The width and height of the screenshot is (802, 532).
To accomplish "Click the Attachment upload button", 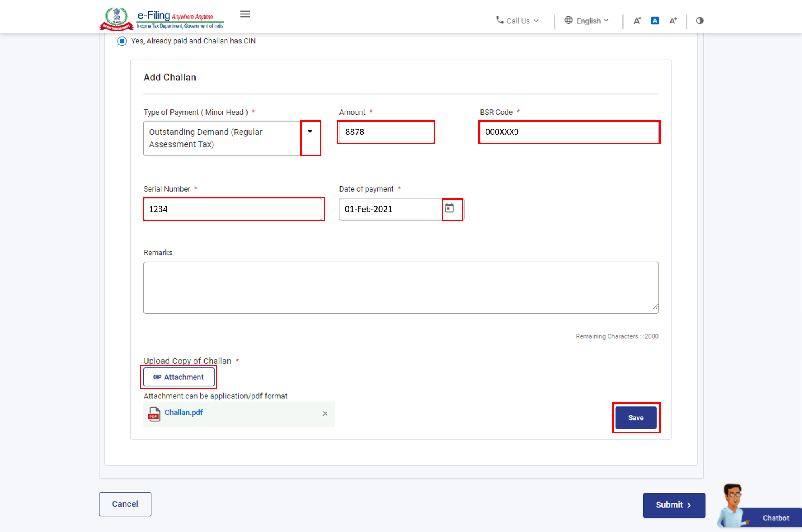I will [x=179, y=377].
